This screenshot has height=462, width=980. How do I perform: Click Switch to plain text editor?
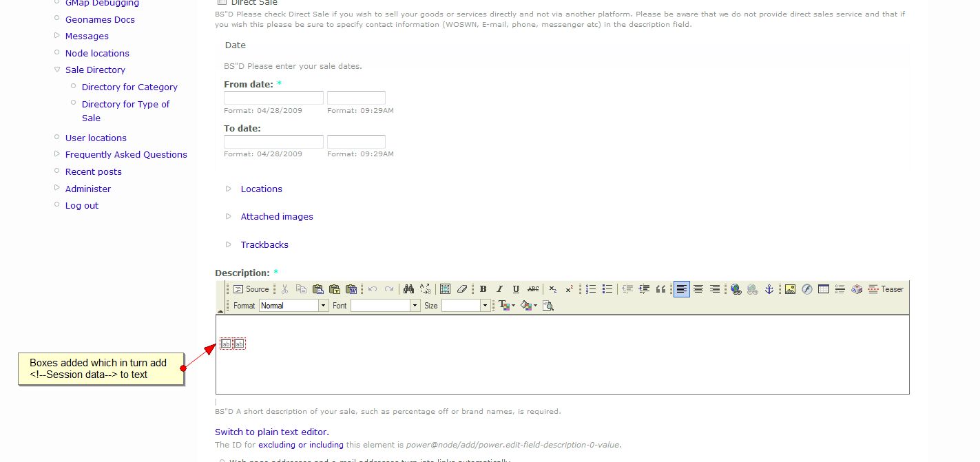click(x=272, y=432)
